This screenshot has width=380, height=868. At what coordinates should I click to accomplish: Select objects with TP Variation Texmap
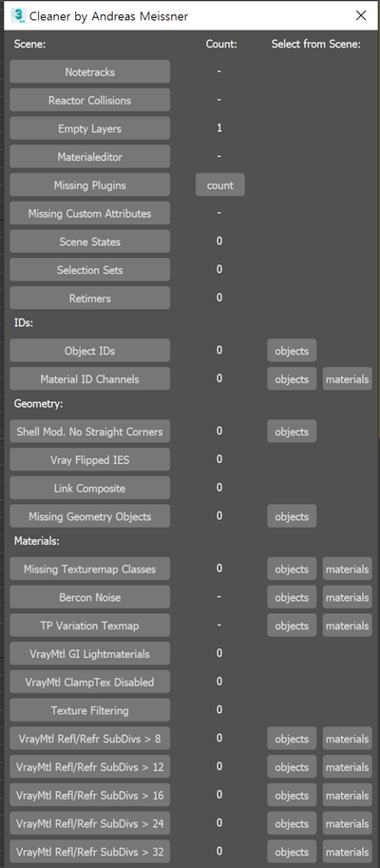click(292, 625)
